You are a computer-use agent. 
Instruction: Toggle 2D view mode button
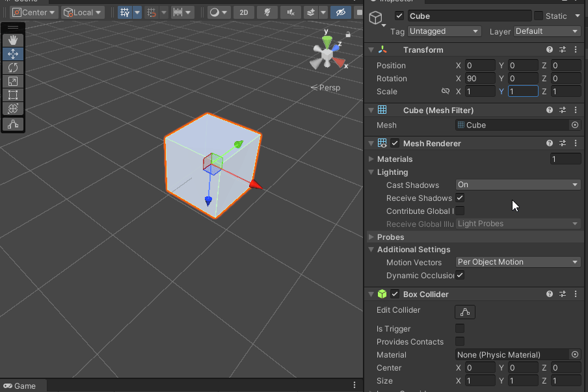[244, 12]
